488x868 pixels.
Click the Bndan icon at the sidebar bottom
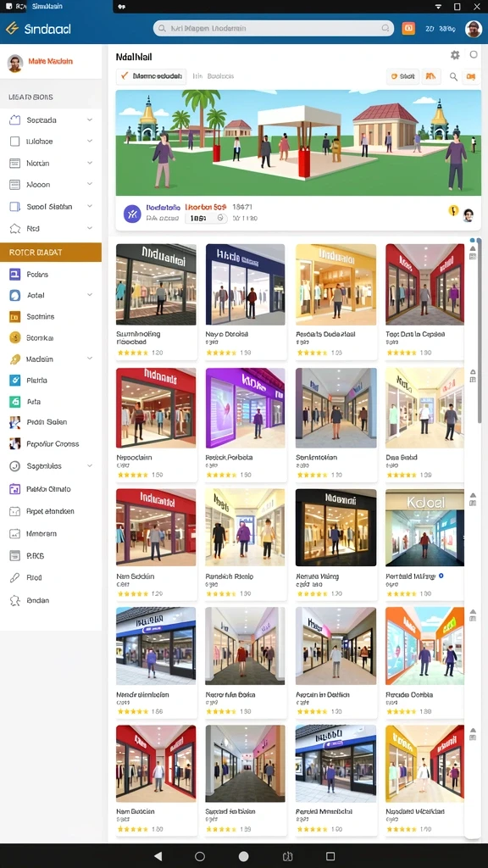(x=15, y=600)
